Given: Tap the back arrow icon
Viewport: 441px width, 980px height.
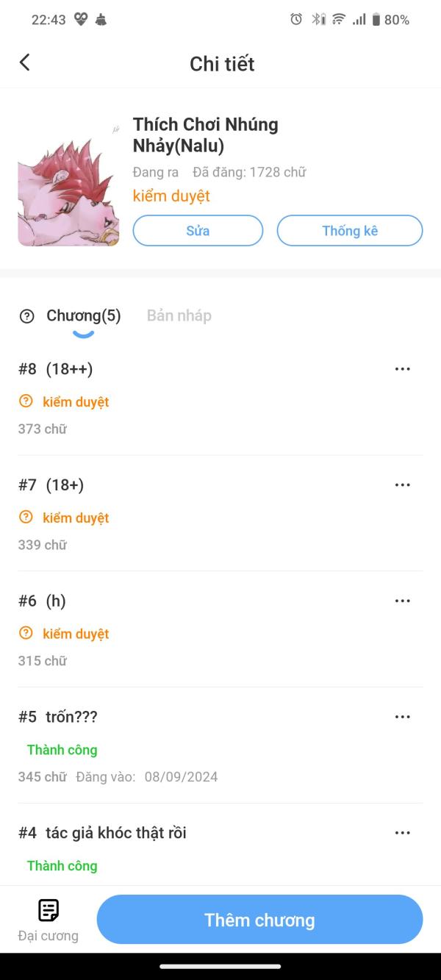Looking at the screenshot, I should [x=25, y=62].
